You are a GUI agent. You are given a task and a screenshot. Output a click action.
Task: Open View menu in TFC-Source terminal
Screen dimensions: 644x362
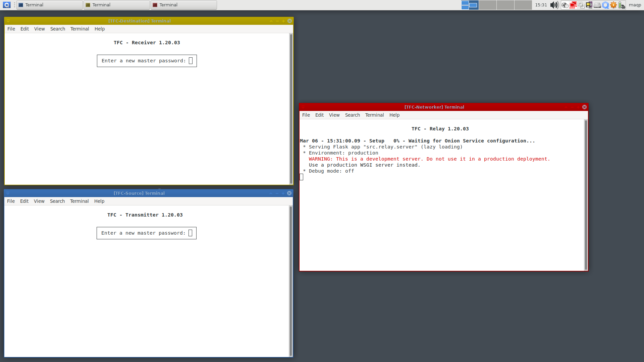pos(39,201)
